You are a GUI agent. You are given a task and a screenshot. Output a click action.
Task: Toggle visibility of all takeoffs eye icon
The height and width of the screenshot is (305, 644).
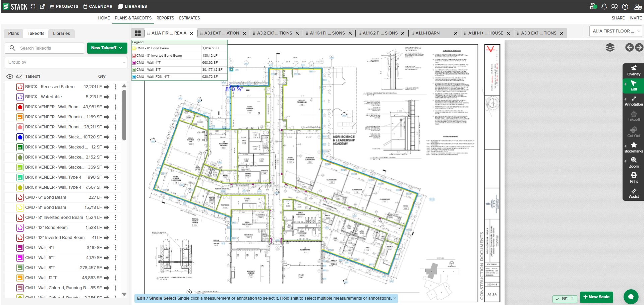coord(10,76)
